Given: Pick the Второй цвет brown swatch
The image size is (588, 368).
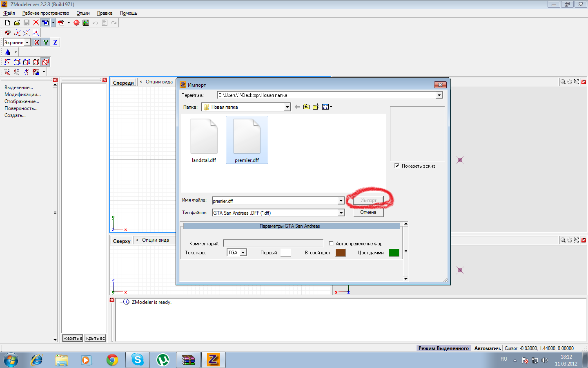Looking at the screenshot, I should coord(341,253).
